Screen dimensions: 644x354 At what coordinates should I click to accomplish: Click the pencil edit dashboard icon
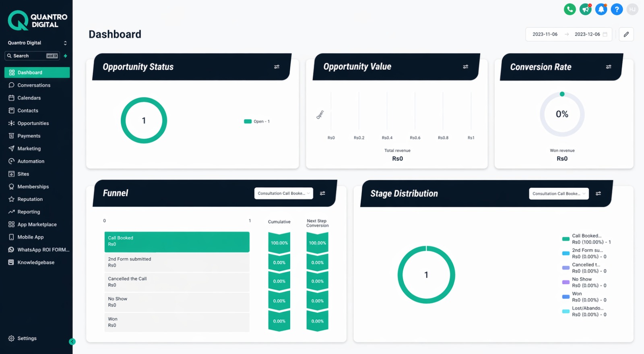(626, 34)
